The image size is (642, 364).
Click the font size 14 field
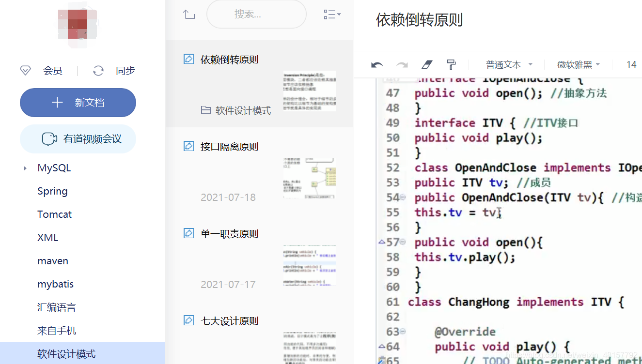[x=631, y=64]
